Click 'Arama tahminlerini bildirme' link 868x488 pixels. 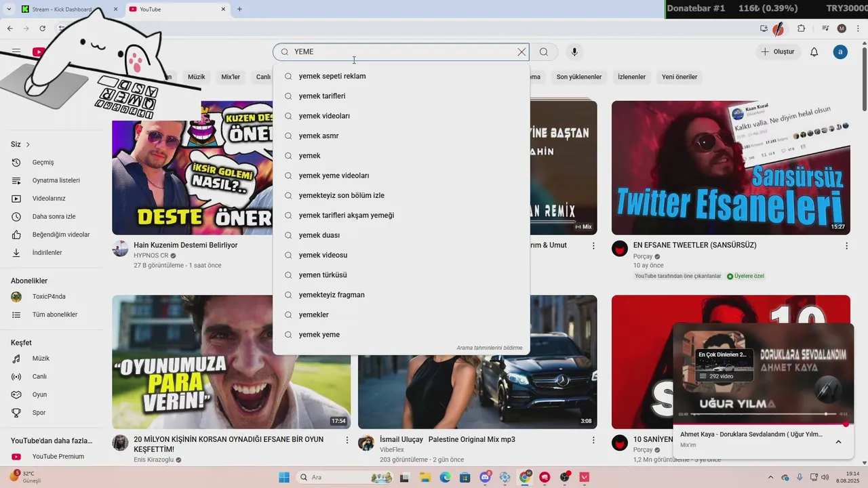[490, 348]
